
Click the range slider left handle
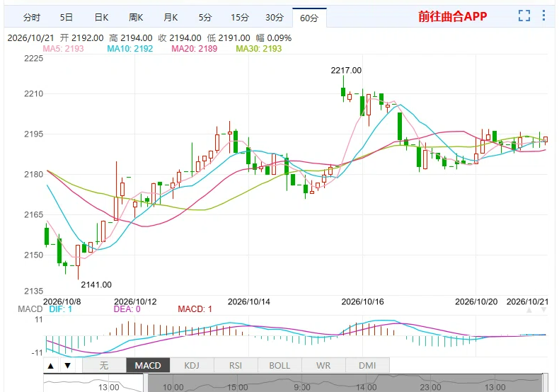146,383
